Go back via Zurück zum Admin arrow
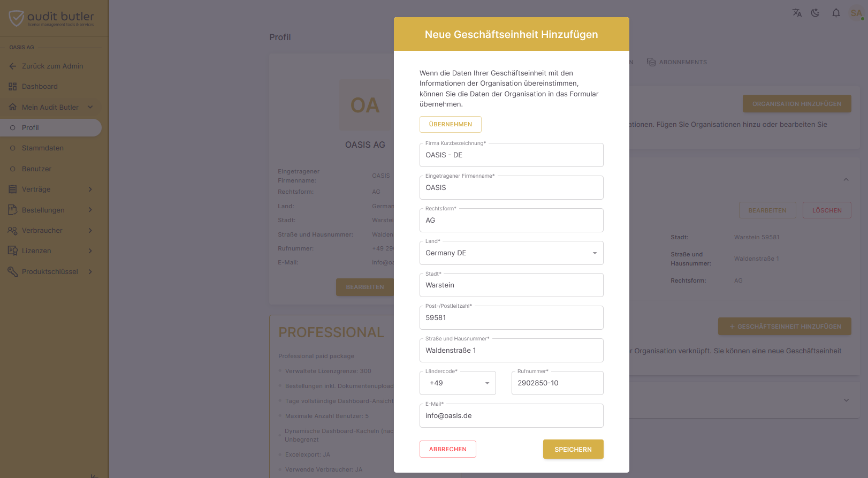Viewport: 868px width, 478px height. 13,66
